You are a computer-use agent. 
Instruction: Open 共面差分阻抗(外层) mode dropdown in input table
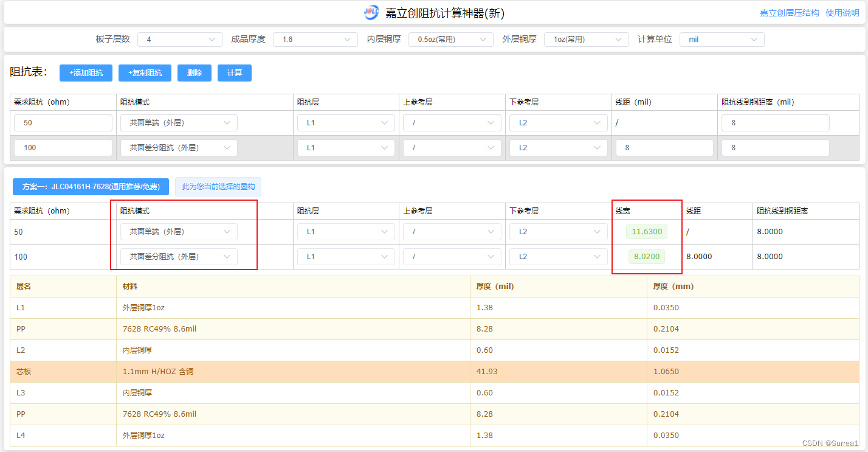(x=179, y=148)
